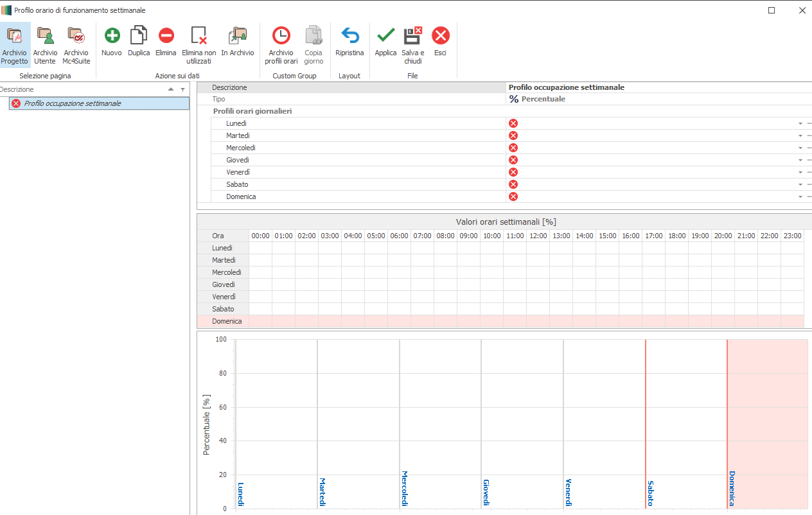Click the Duplica icon in toolbar
Viewport: 812px width, 515px height.
139,36
